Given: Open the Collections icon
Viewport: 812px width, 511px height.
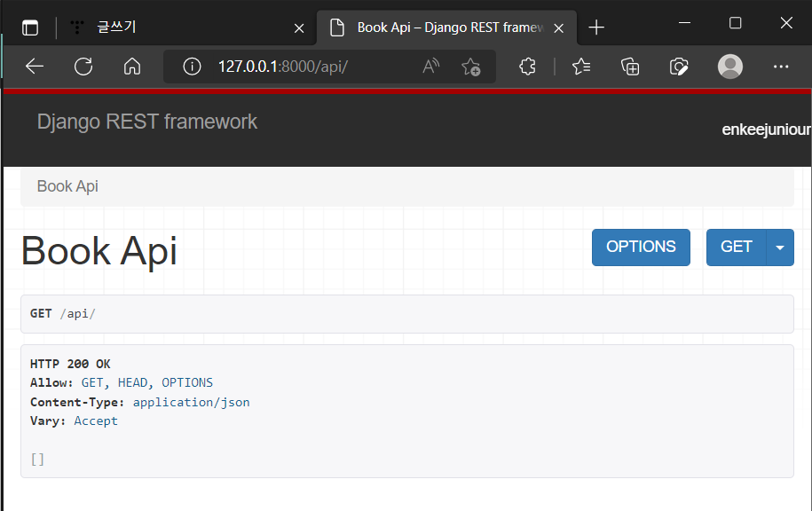Looking at the screenshot, I should [630, 67].
